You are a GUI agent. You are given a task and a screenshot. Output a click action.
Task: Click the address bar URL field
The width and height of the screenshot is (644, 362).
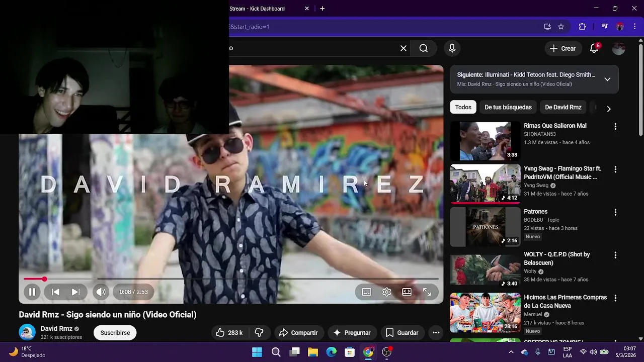click(x=382, y=27)
